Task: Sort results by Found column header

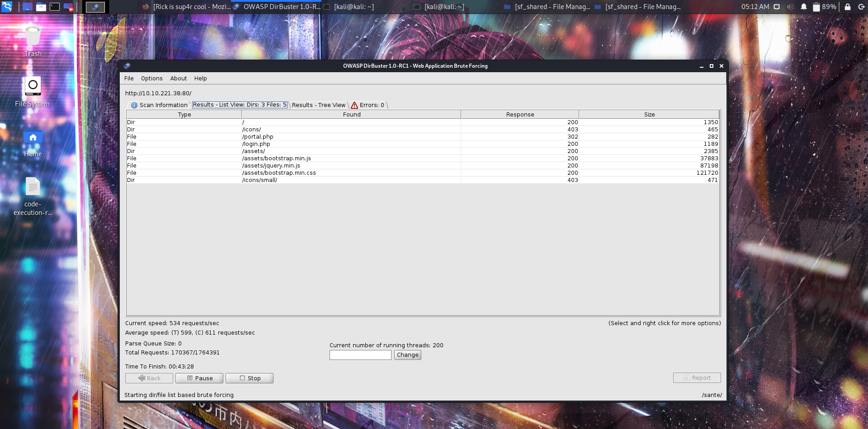Action: coord(351,115)
